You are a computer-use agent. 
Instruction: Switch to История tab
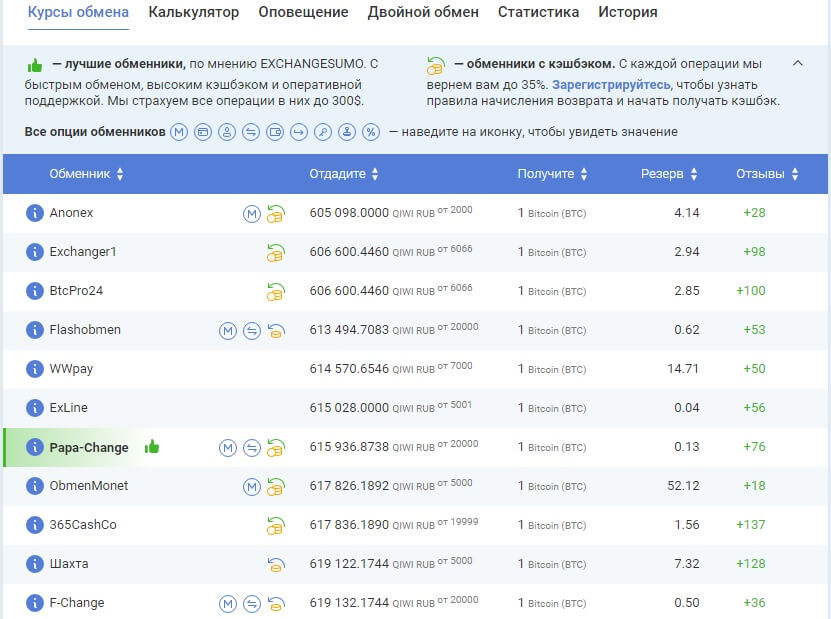coord(627,12)
